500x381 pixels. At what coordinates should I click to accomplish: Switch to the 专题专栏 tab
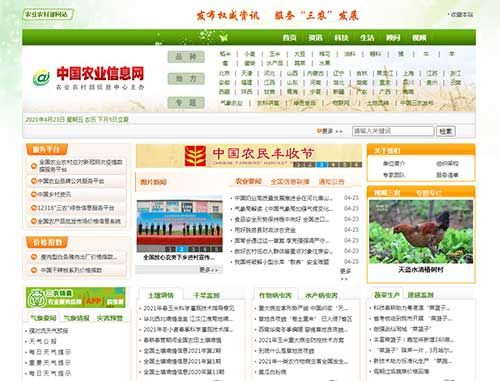click(429, 193)
